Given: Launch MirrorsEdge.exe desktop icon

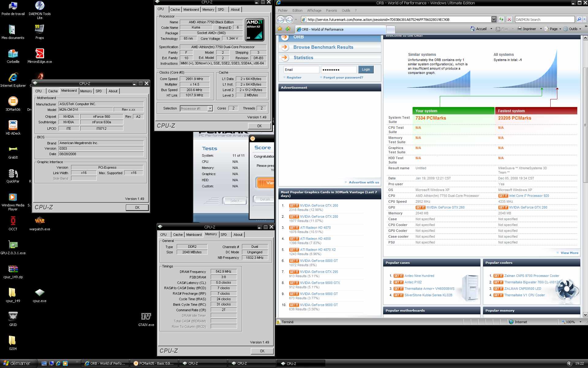Looking at the screenshot, I should [x=40, y=56].
